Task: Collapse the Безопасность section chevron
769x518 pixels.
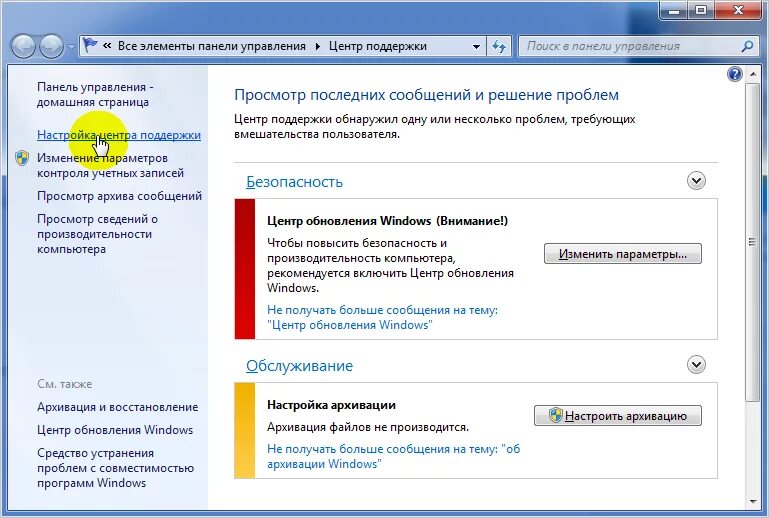Action: pyautogui.click(x=696, y=181)
